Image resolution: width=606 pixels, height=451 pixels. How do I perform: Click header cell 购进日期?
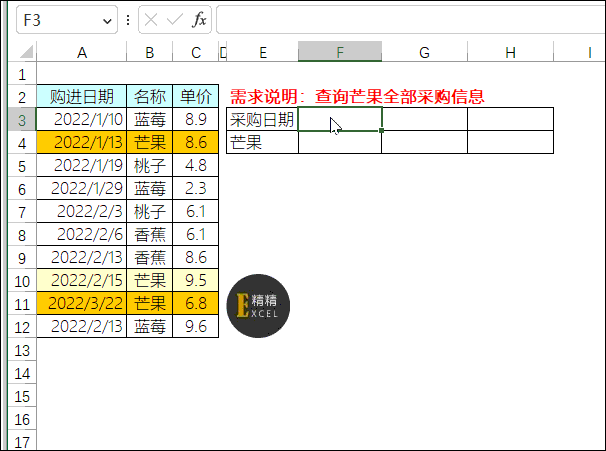click(x=82, y=96)
